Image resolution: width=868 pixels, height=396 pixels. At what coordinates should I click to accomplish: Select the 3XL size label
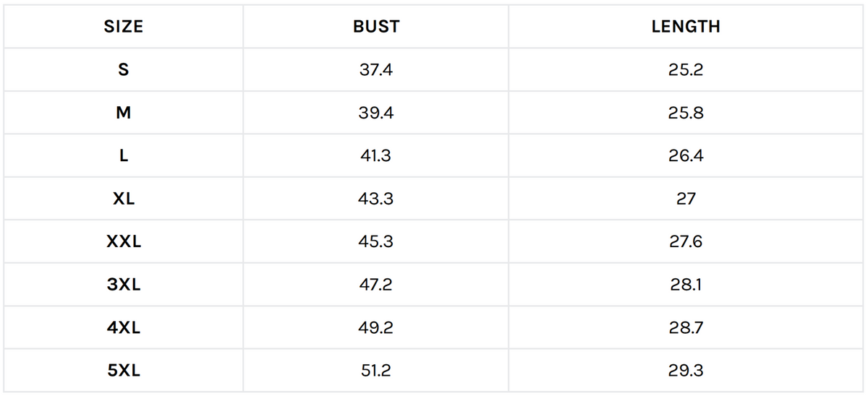coord(124,285)
